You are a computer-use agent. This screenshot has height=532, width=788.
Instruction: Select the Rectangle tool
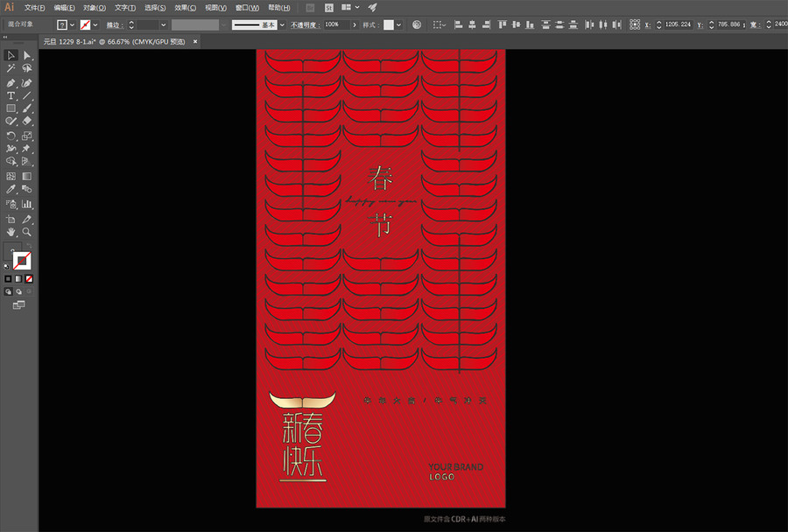[11, 108]
